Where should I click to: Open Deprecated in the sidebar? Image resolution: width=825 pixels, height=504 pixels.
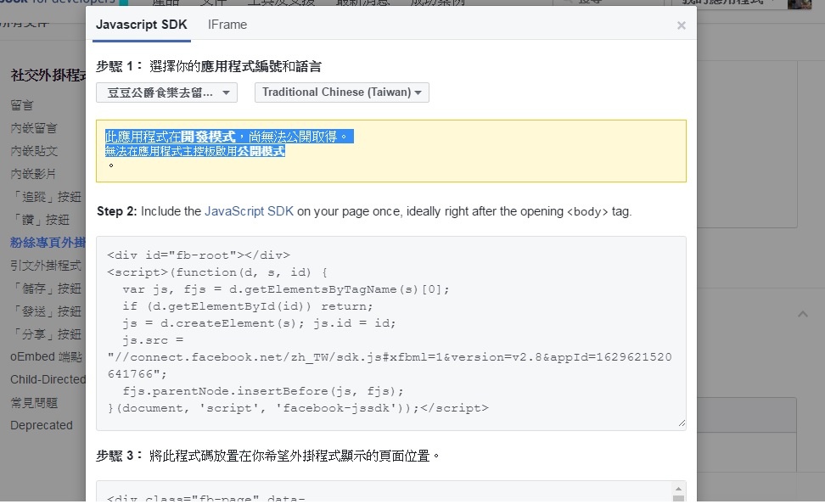[x=42, y=425]
